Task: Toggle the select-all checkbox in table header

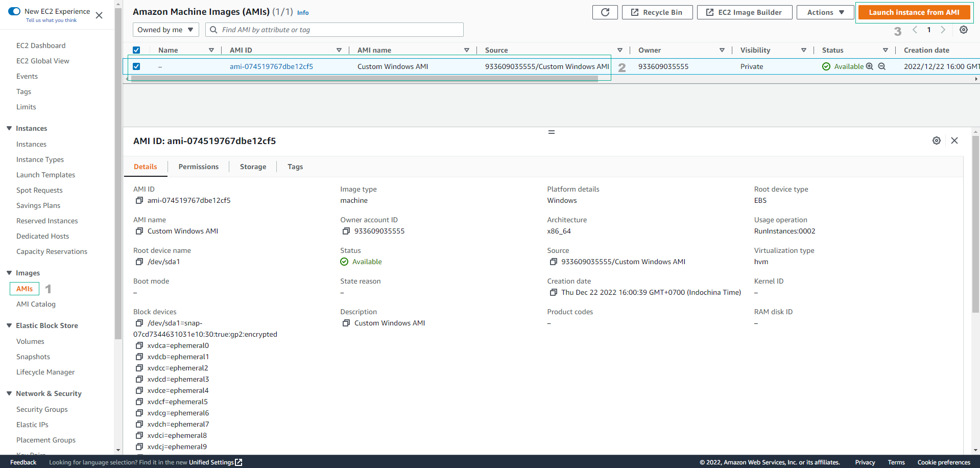Action: click(136, 50)
